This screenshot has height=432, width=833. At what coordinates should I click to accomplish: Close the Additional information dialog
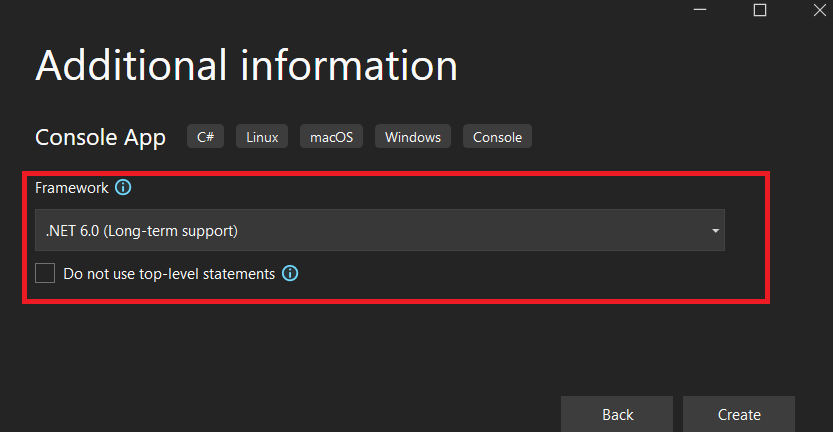pyautogui.click(x=820, y=10)
